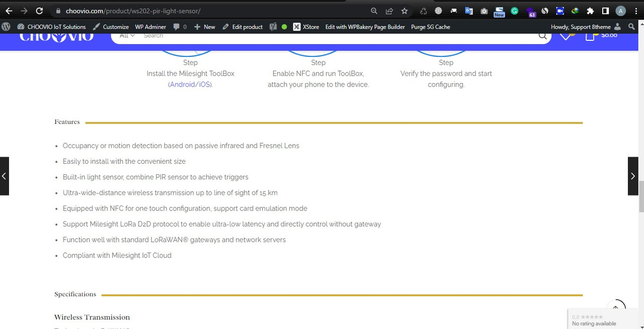Open the wishlist heart icon
The height and width of the screenshot is (329, 644).
[x=566, y=35]
